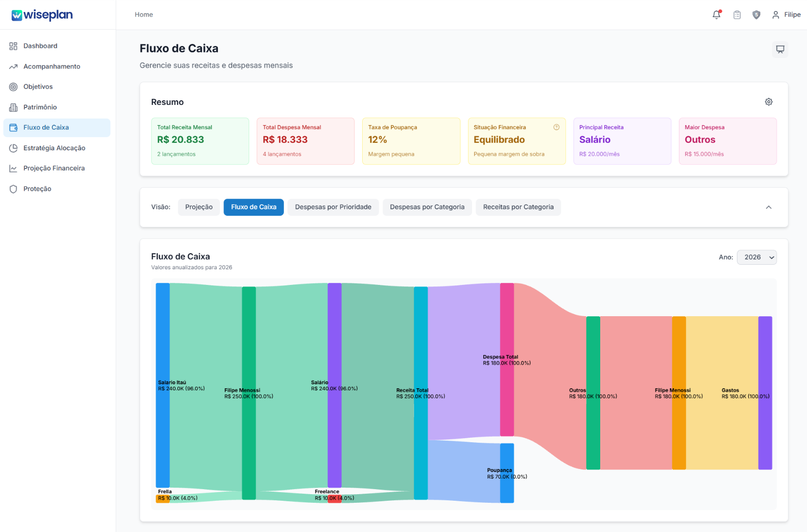Click help icon on Situação Financeira card
This screenshot has width=807, height=532.
pos(556,127)
